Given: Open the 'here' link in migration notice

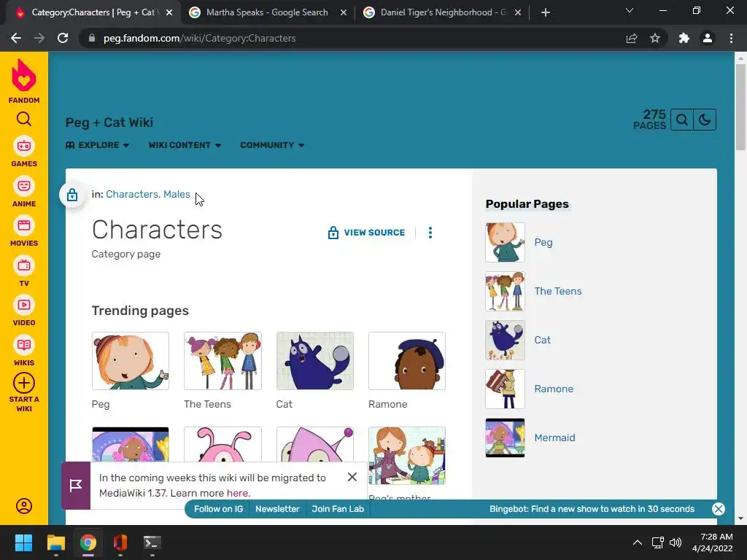Looking at the screenshot, I should (x=237, y=493).
